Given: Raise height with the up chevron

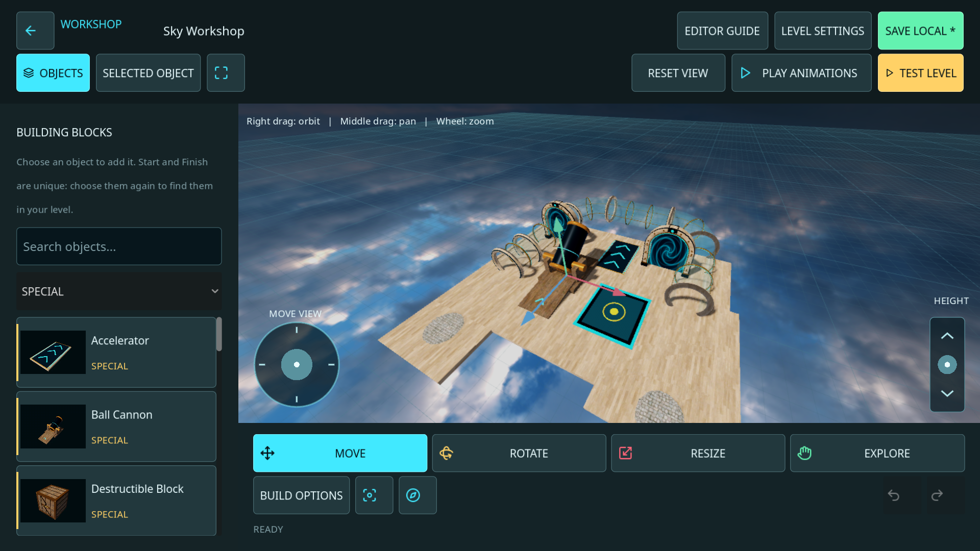Looking at the screenshot, I should [947, 336].
